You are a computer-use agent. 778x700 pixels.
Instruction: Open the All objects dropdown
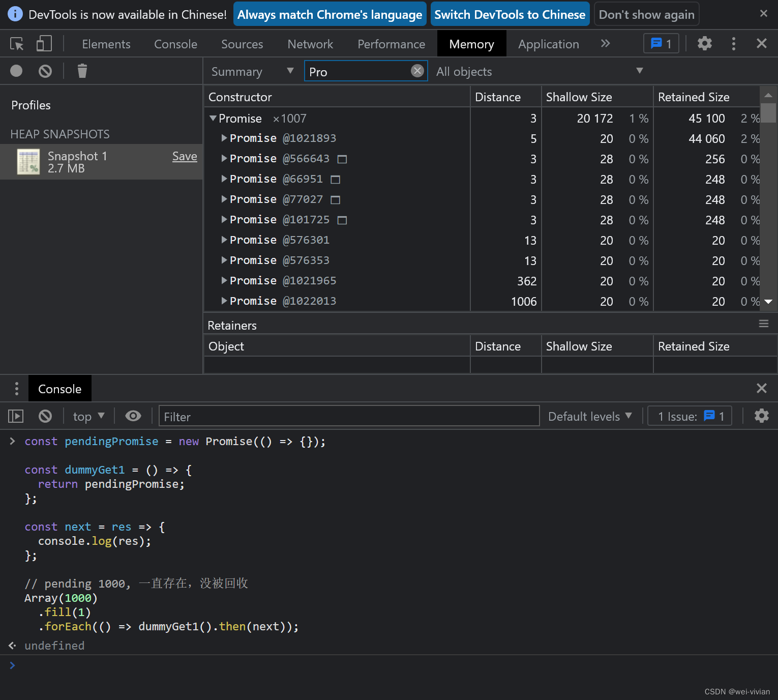tap(540, 72)
